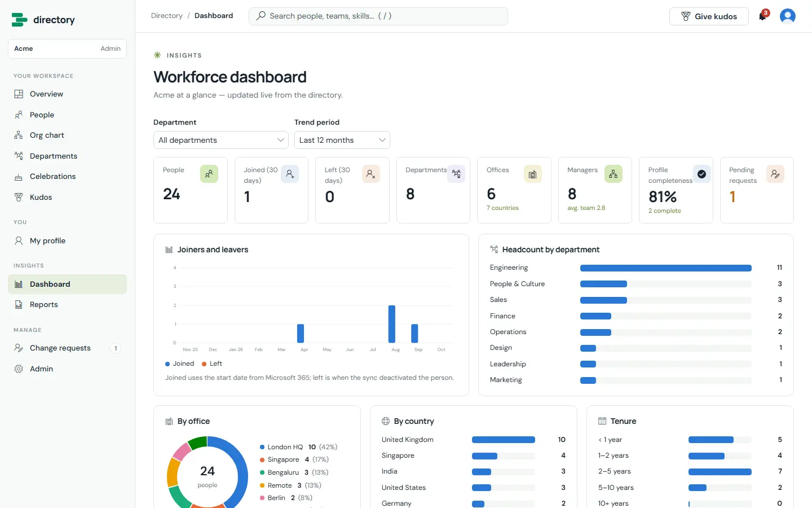Click the '2 complete' text

664,211
